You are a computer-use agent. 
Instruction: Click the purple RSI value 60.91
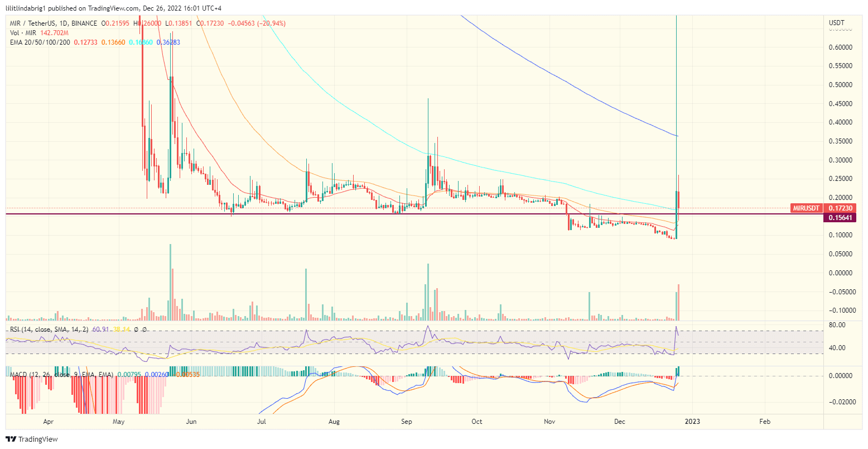click(x=100, y=329)
